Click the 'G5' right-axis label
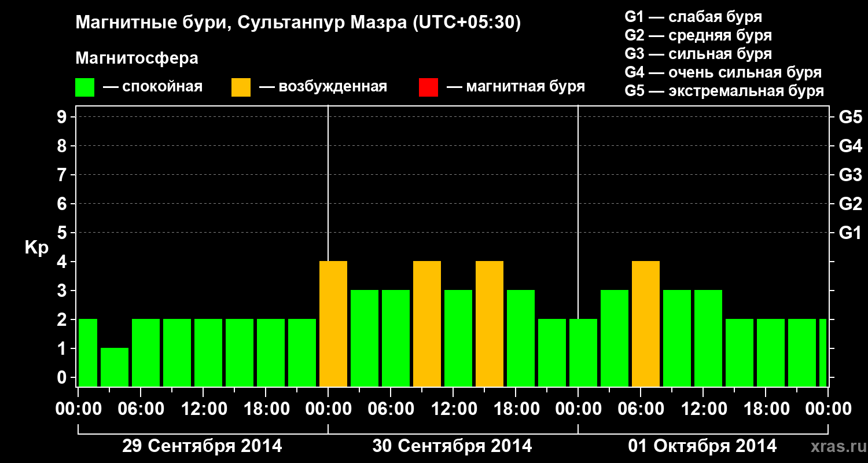This screenshot has height=463, width=868. click(850, 117)
